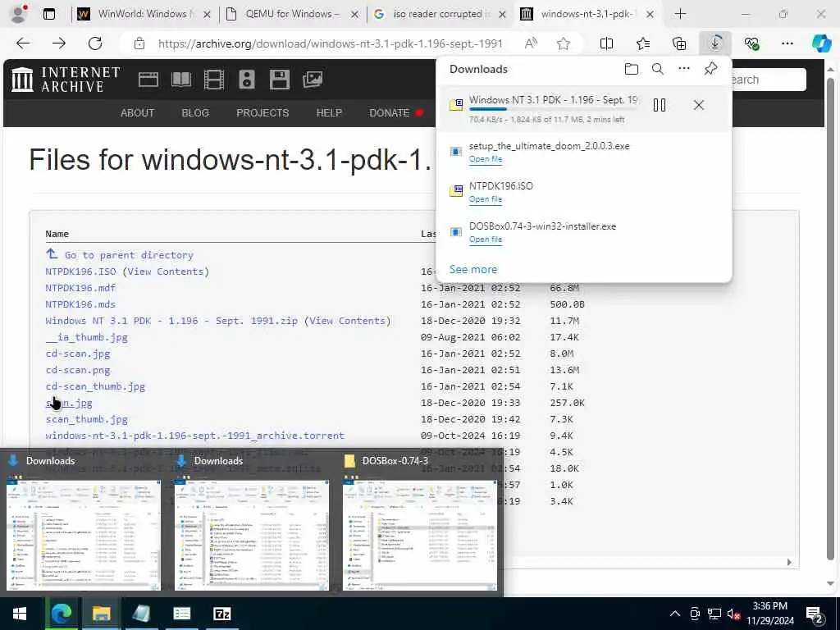Open the DONATE menu item
840x630 pixels.
tap(390, 113)
